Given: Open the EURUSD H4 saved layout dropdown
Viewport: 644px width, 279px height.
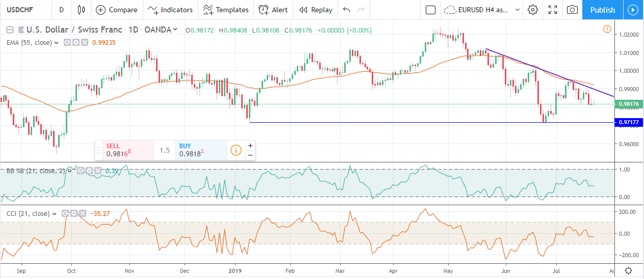Looking at the screenshot, I should point(482,10).
